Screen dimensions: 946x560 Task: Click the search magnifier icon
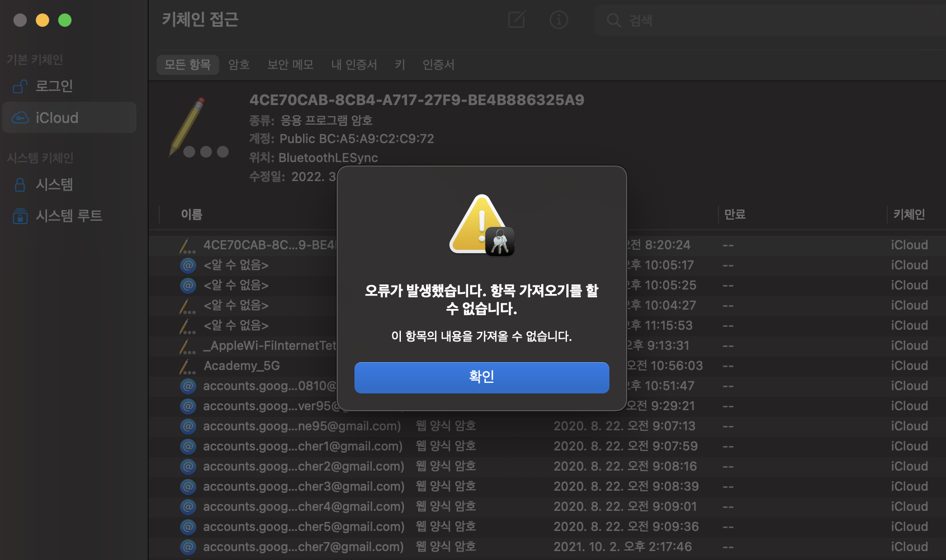coord(613,21)
